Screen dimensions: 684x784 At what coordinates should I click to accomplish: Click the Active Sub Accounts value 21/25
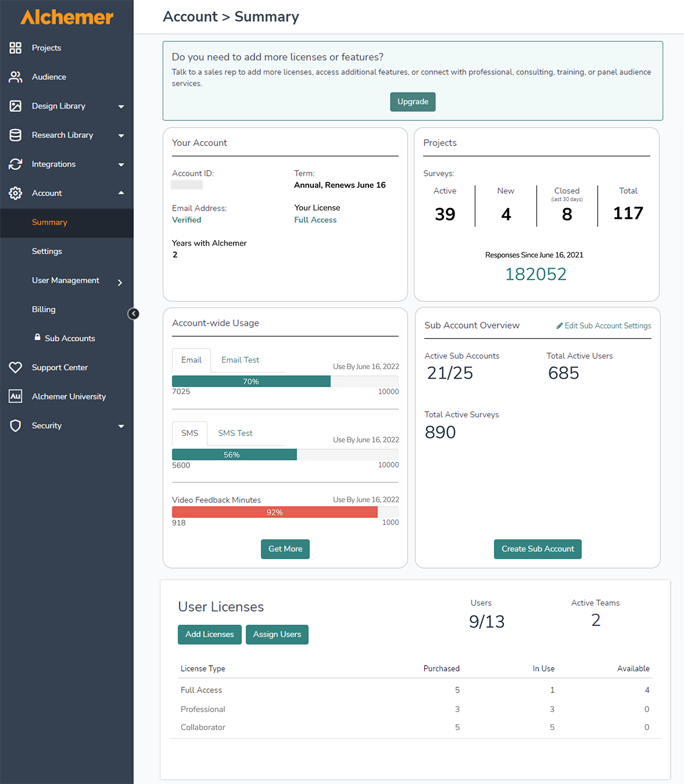pyautogui.click(x=450, y=373)
